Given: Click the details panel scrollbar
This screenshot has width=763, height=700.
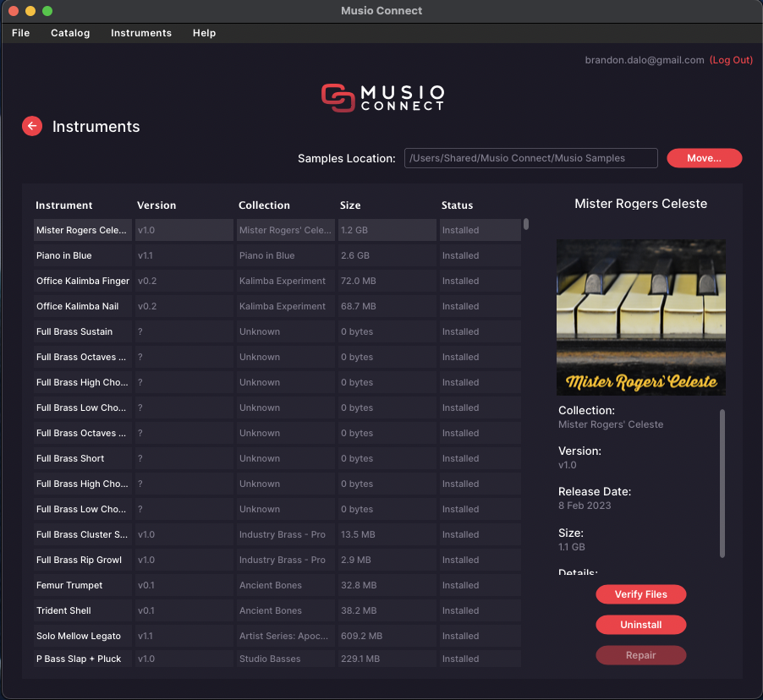Looking at the screenshot, I should [x=722, y=484].
